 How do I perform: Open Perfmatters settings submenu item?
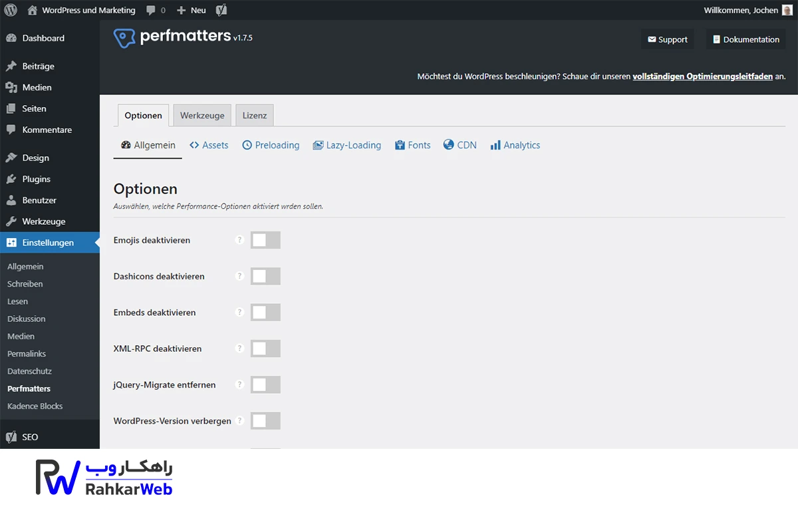pos(29,388)
